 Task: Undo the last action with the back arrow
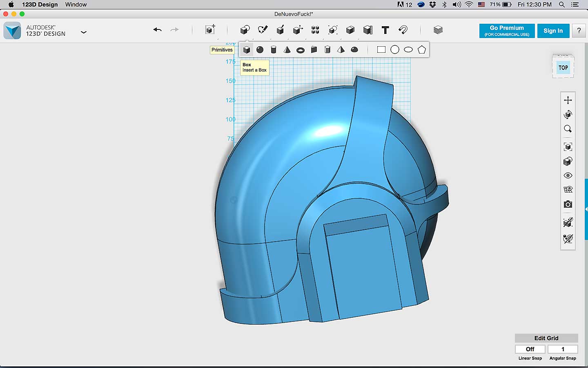[158, 29]
